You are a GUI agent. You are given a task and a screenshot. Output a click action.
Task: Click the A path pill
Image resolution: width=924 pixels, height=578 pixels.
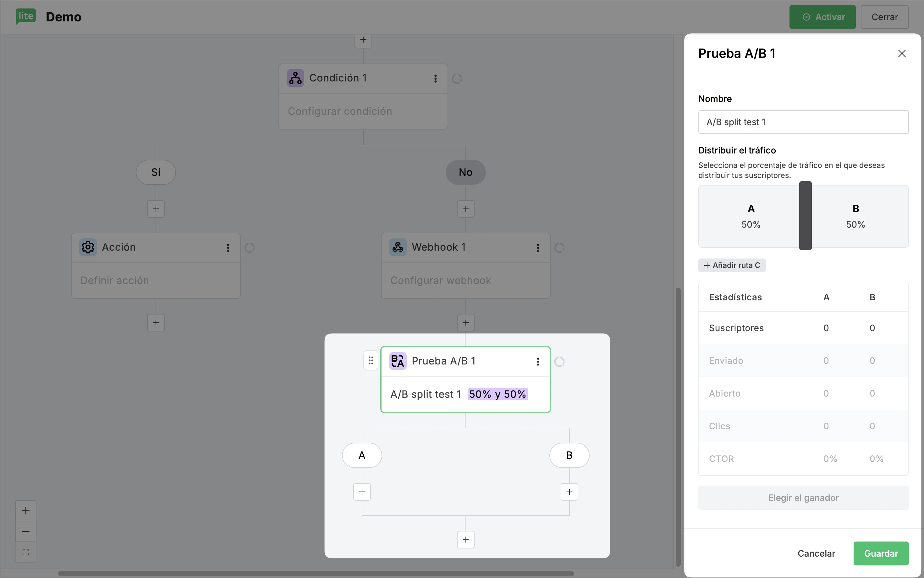click(x=362, y=455)
